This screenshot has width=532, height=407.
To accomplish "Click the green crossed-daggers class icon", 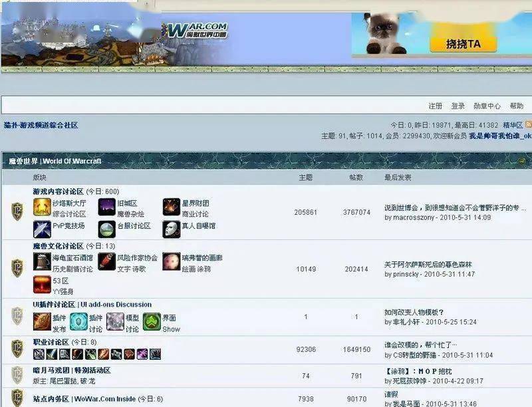I will [x=90, y=354].
